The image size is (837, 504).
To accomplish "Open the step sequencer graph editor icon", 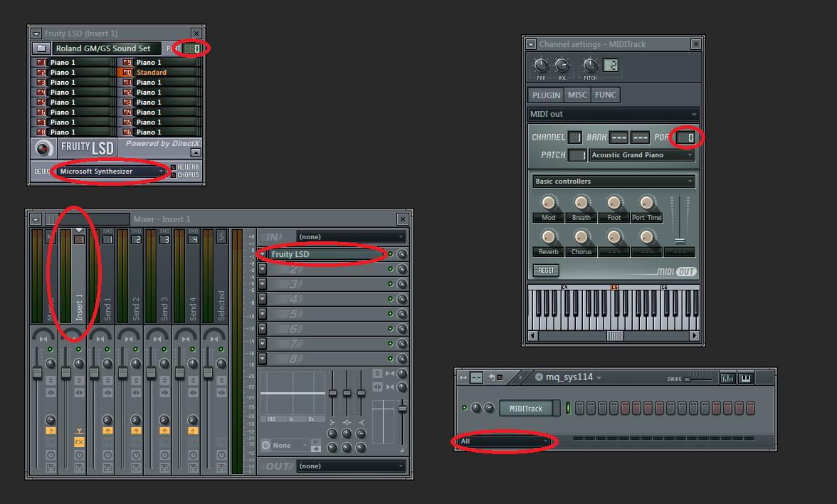I will tap(727, 379).
